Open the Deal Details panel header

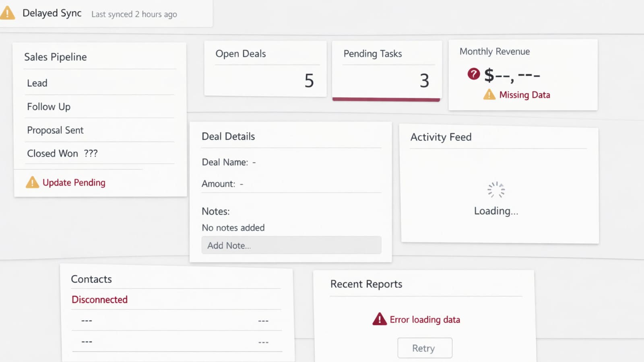pyautogui.click(x=228, y=136)
